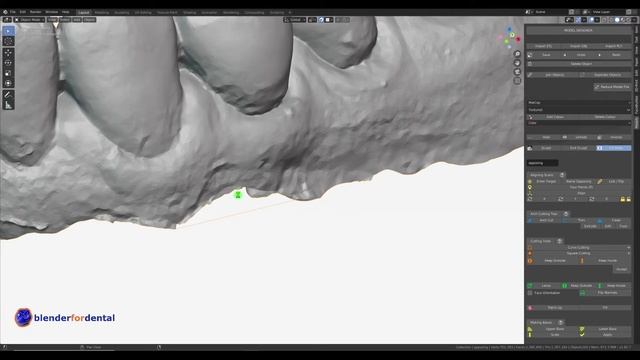The width and height of the screenshot is (640, 360).
Task: Click the orange Keep Outside icon under Square Cutting
Action: coord(530,261)
